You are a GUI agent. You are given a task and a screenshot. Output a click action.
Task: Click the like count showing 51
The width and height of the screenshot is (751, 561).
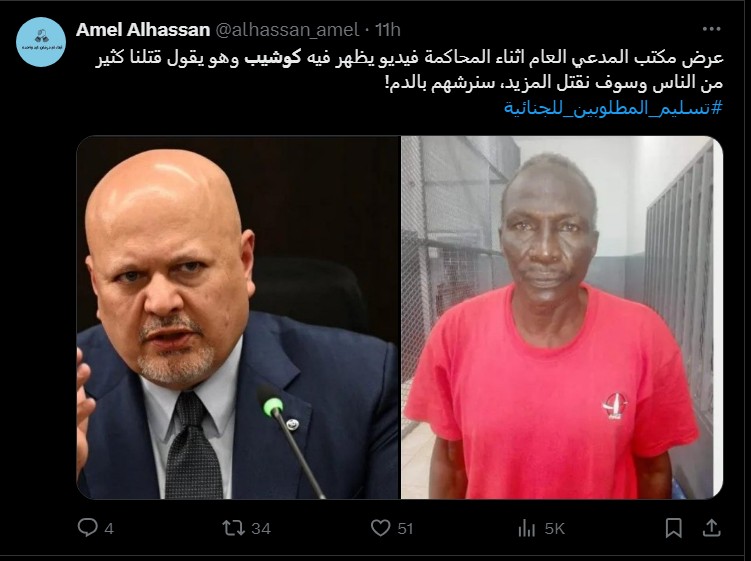coord(405,528)
